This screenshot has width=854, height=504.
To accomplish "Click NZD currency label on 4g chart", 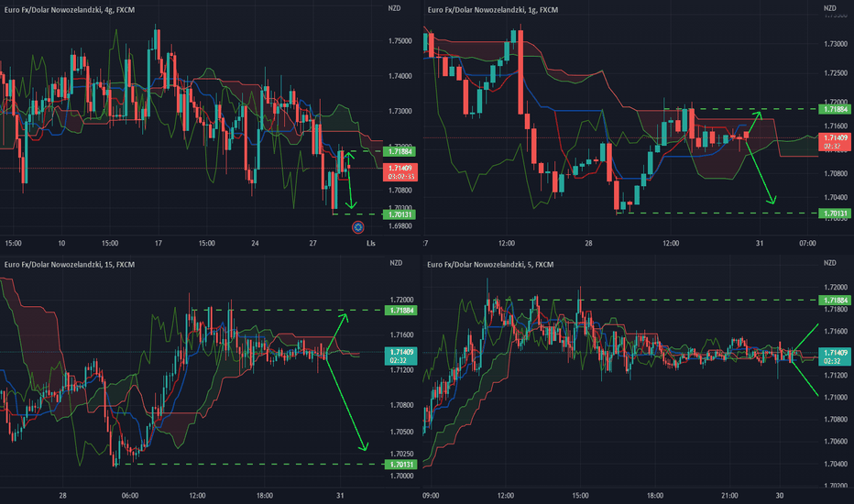I will coord(394,8).
